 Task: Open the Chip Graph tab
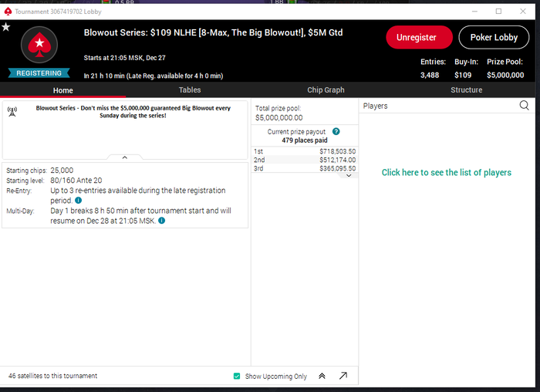coord(326,90)
